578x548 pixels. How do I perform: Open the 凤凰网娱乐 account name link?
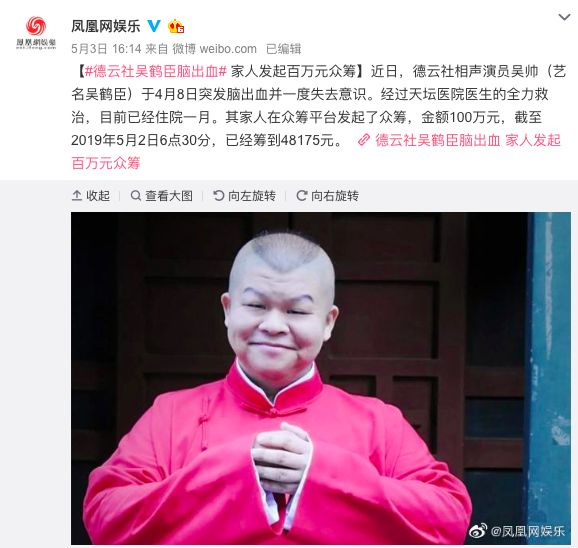click(106, 26)
